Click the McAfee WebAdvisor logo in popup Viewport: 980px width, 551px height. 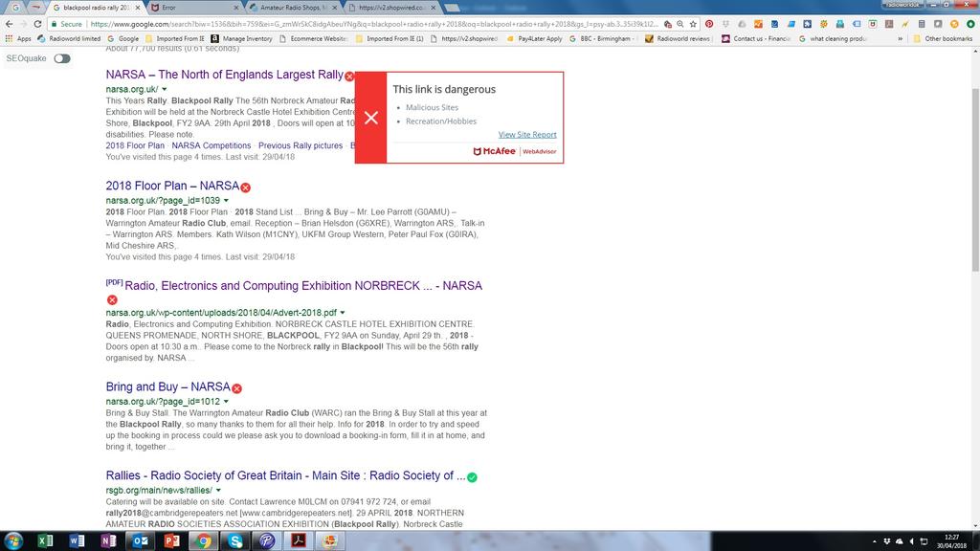[514, 151]
